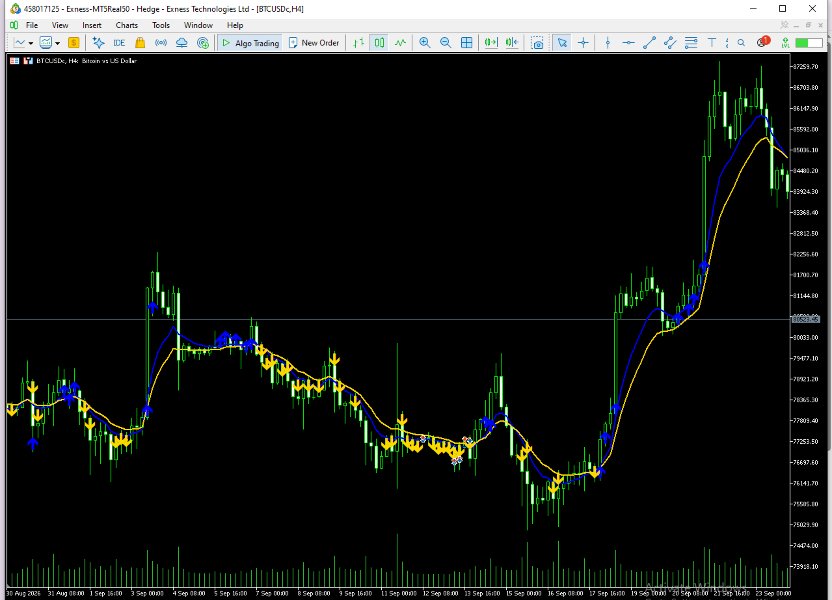The height and width of the screenshot is (600, 832).
Task: Click the horizontal price line label
Action: (x=805, y=319)
